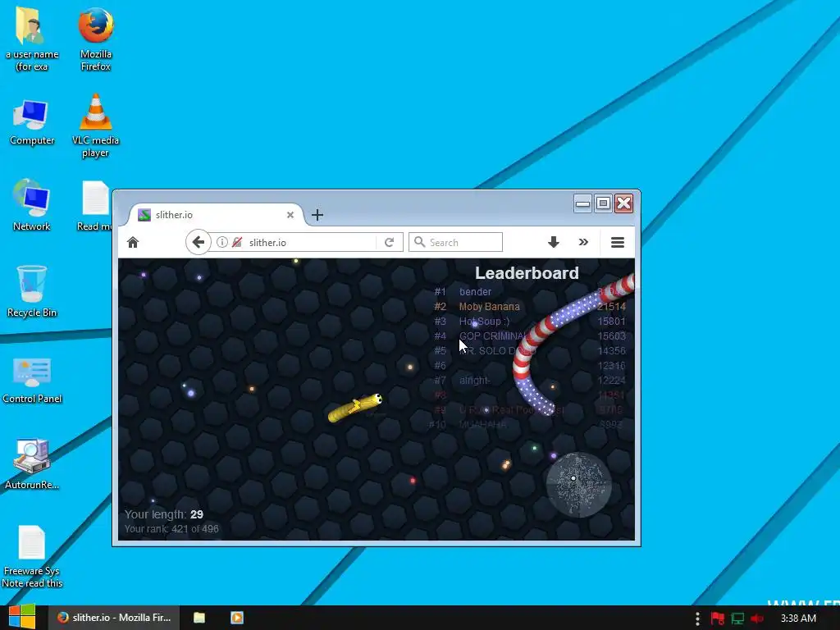Click the red flag tray icon
This screenshot has width=840, height=630.
(x=717, y=619)
